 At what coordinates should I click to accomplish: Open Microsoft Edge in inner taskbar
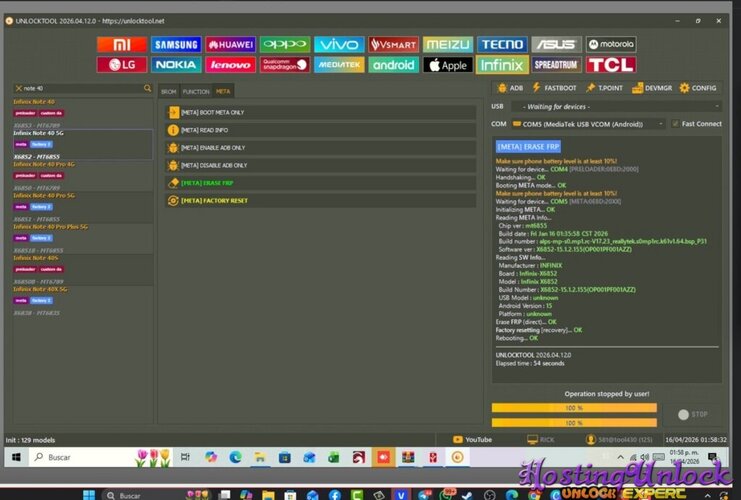[235, 457]
